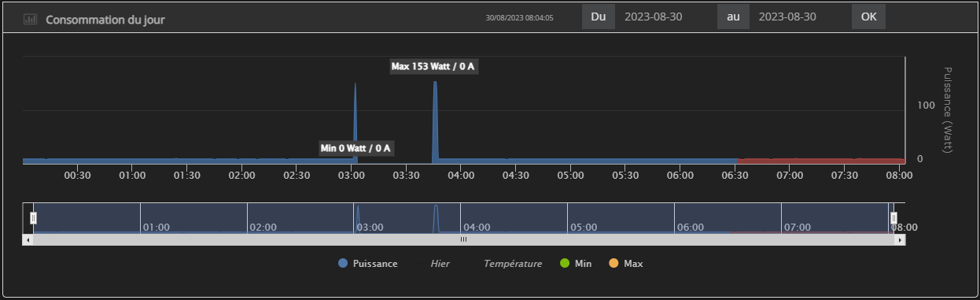Toggle the Max legend series

tap(626, 264)
